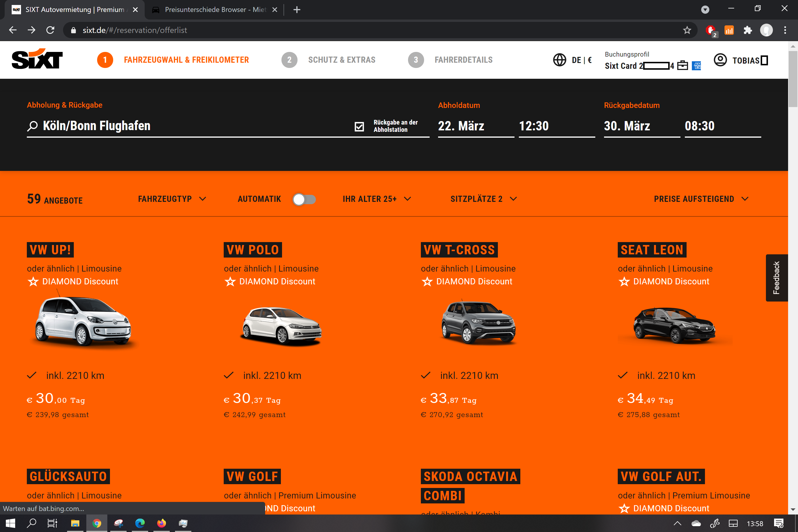Click the page vertical scrollbar thumb
Image resolution: width=798 pixels, height=532 pixels.
coord(792,79)
